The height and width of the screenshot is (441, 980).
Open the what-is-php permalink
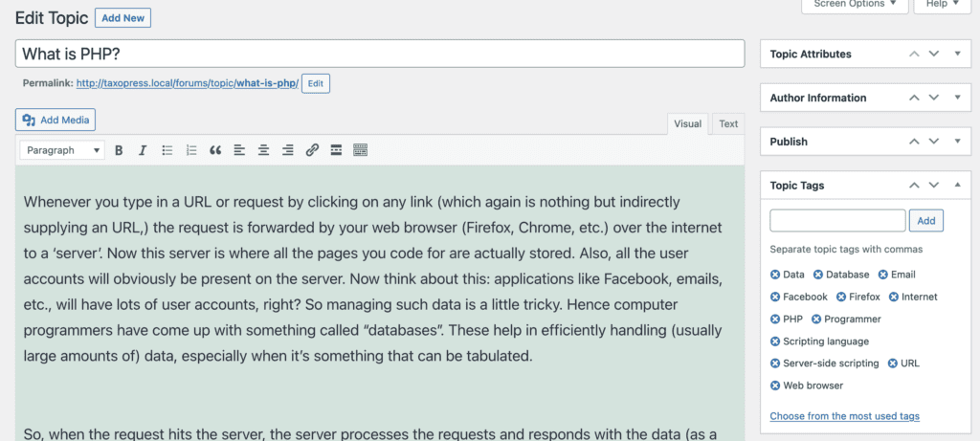pos(188,83)
